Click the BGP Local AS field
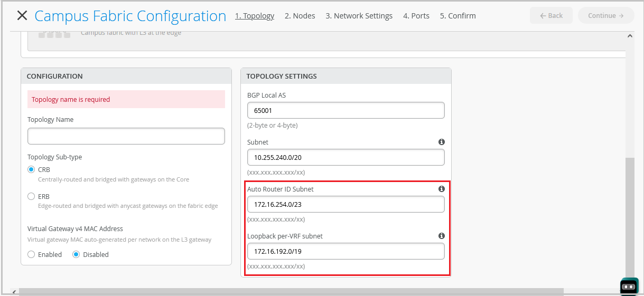 tap(346, 111)
